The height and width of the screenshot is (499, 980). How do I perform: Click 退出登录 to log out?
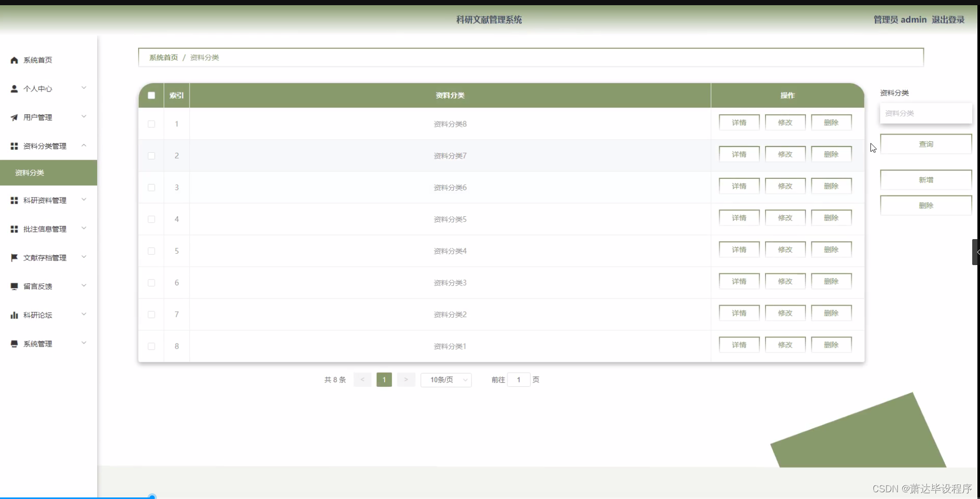pyautogui.click(x=948, y=20)
